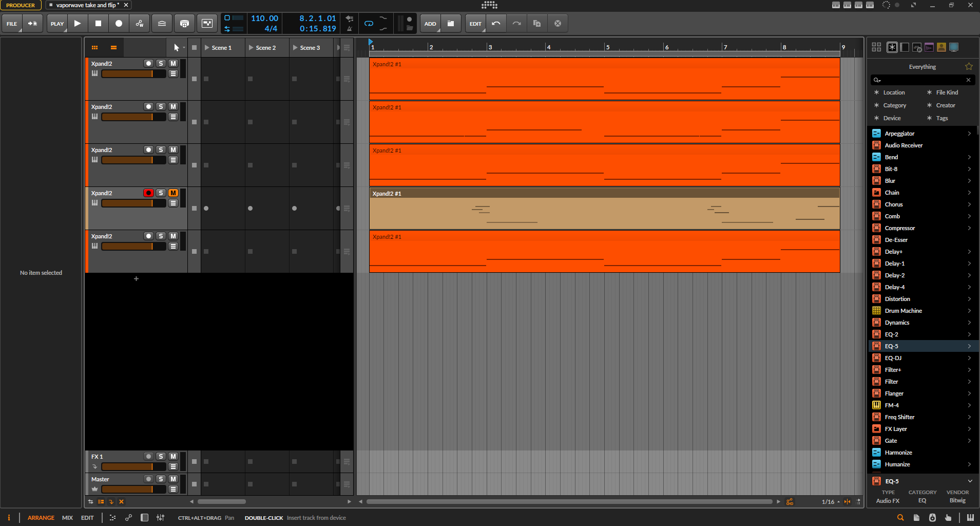Open the Devices and Presets browser icon

pos(905,47)
